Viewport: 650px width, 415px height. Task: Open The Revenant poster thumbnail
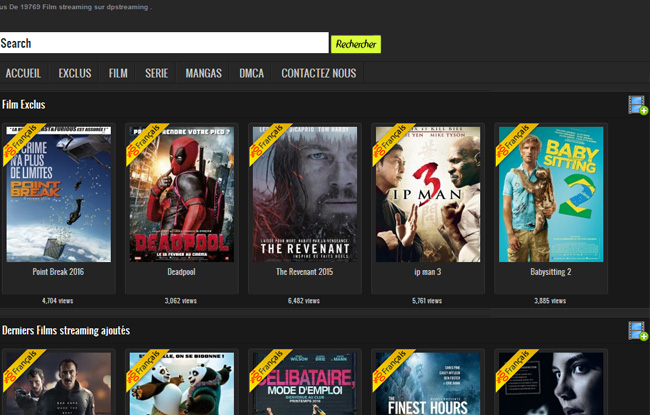point(305,194)
